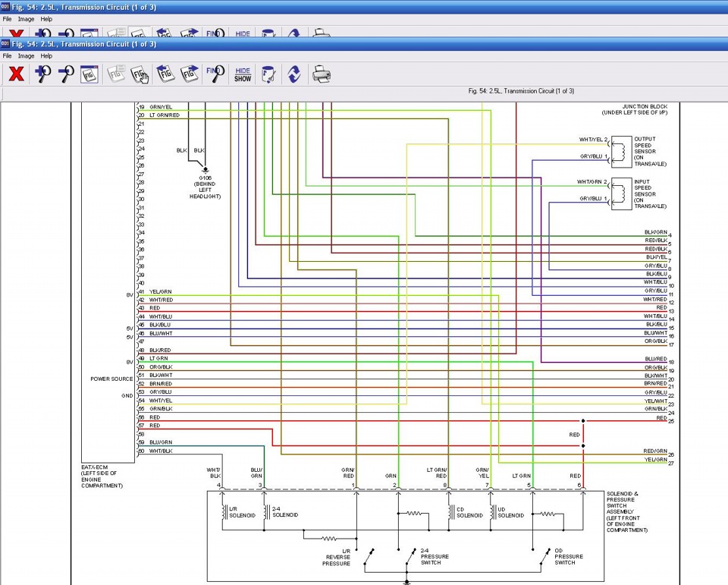Click the blue circular arrows refresh icon

(293, 74)
